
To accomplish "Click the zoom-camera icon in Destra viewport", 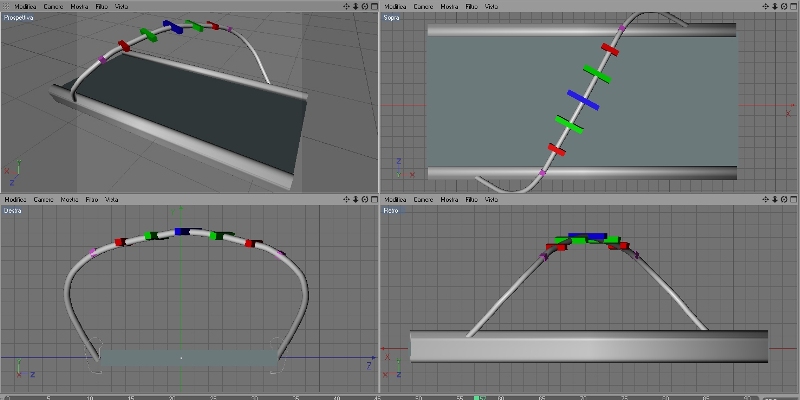I will coord(356,199).
